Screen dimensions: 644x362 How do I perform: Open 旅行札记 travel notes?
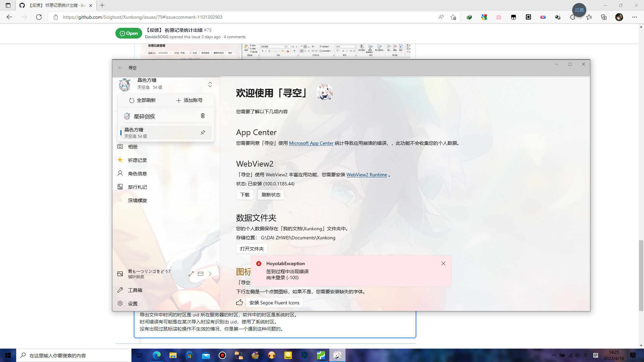137,187
